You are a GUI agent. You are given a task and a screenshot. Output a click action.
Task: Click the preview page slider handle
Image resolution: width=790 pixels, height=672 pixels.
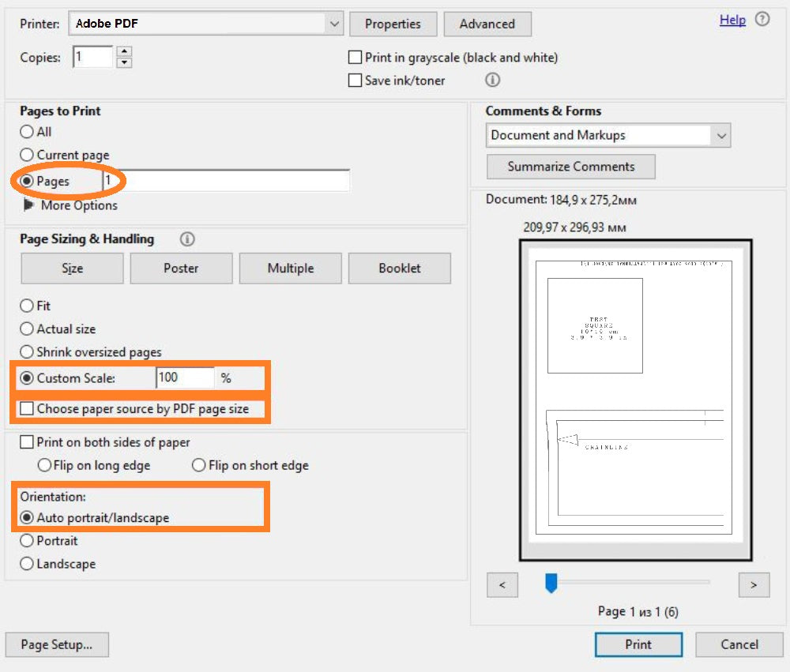(x=551, y=583)
